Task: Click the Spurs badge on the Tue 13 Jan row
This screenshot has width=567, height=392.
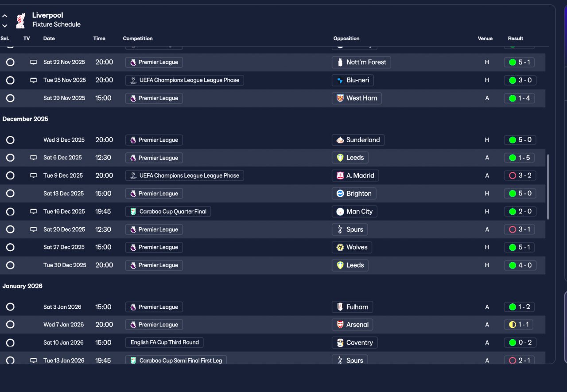Action: point(340,361)
